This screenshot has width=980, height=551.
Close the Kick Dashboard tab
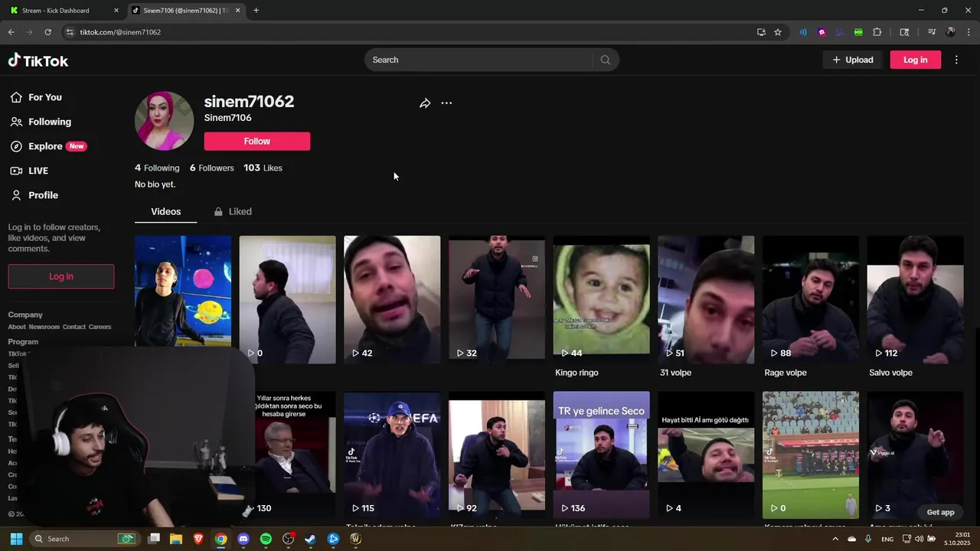pyautogui.click(x=116, y=11)
